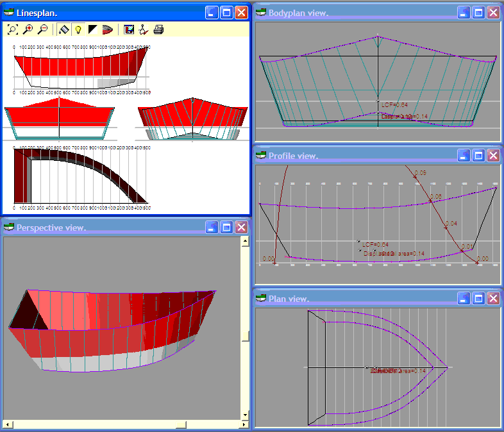Click the red hull mirror icon
The width and height of the screenshot is (504, 432).
click(108, 29)
